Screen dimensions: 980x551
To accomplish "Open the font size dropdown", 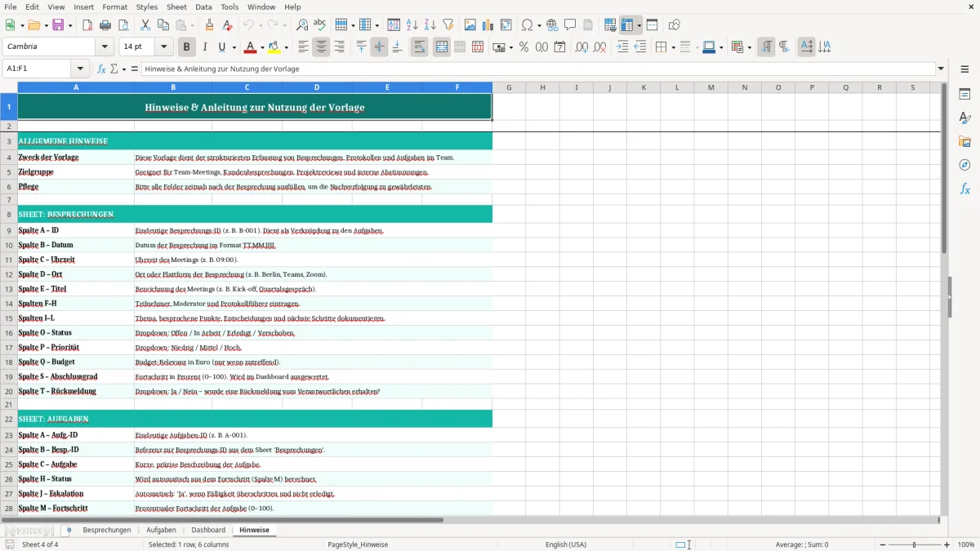I will 164,47.
